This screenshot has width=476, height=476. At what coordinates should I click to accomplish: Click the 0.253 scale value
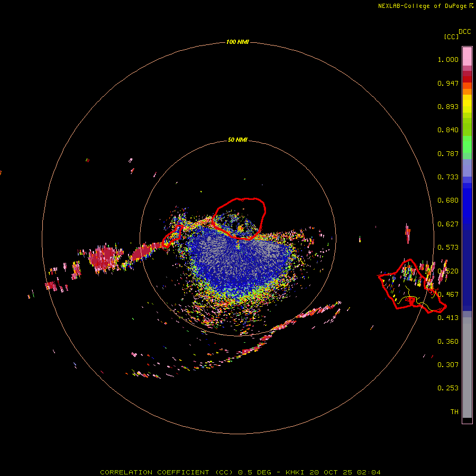pos(448,388)
